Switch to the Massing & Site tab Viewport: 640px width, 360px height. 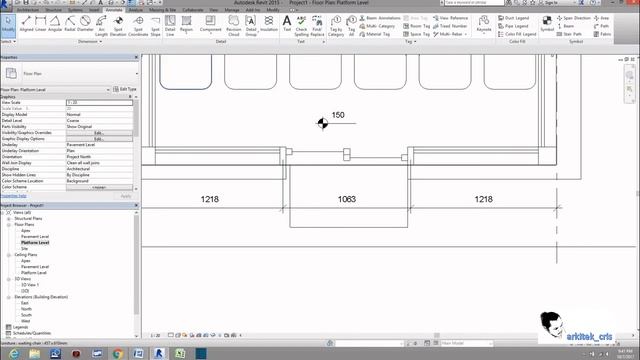(x=162, y=10)
